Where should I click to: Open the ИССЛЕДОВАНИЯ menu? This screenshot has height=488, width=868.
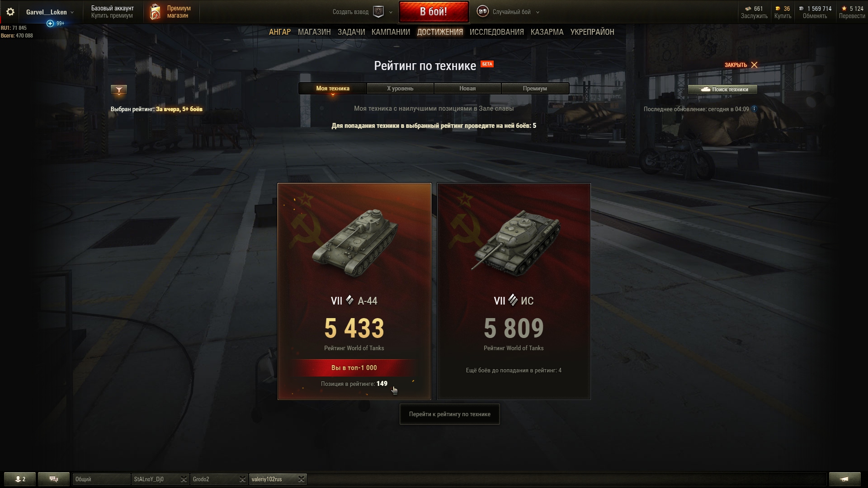coord(496,32)
